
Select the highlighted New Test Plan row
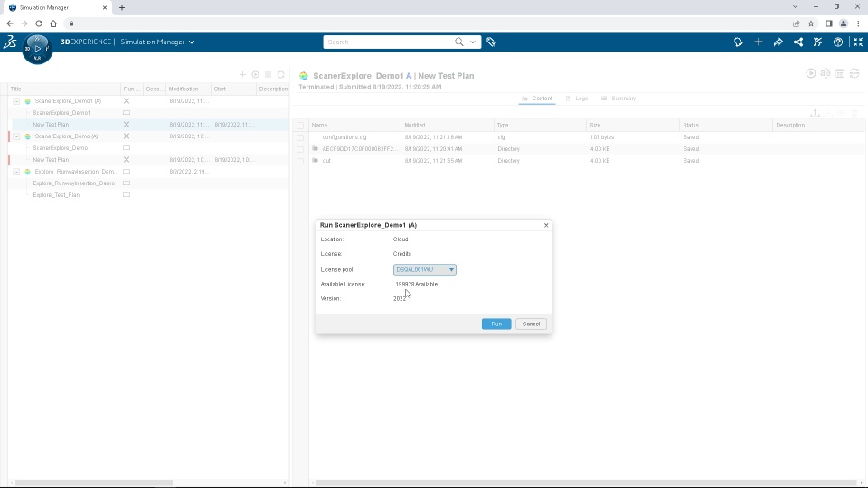pos(148,125)
